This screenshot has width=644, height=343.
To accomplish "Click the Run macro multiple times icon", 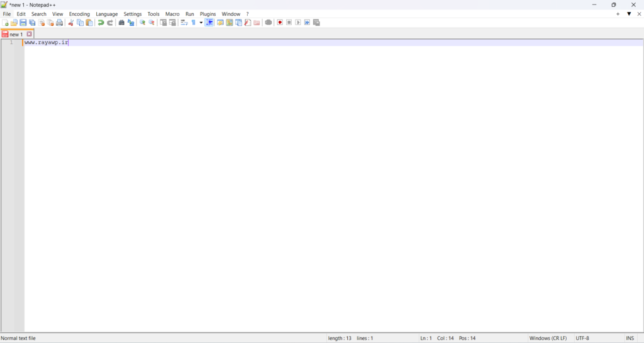I will [x=308, y=23].
